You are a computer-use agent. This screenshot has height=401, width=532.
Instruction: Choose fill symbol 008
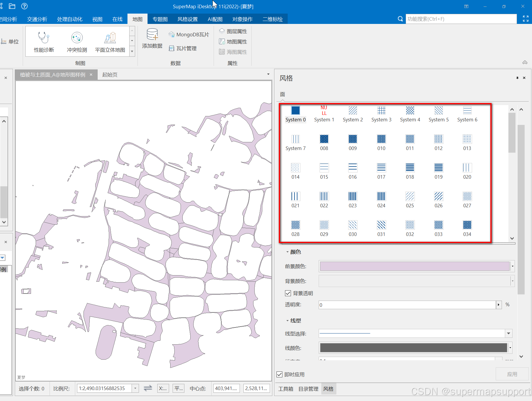pyautogui.click(x=324, y=143)
